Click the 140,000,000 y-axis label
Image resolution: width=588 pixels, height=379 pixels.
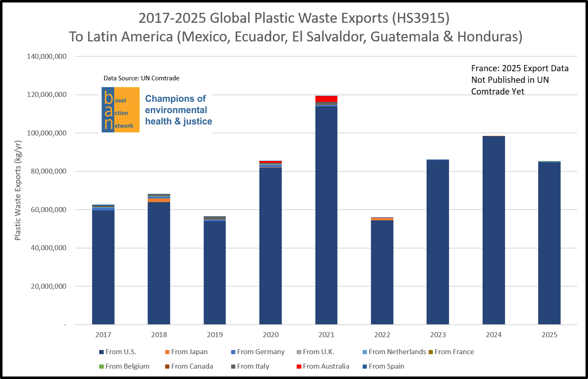click(47, 57)
